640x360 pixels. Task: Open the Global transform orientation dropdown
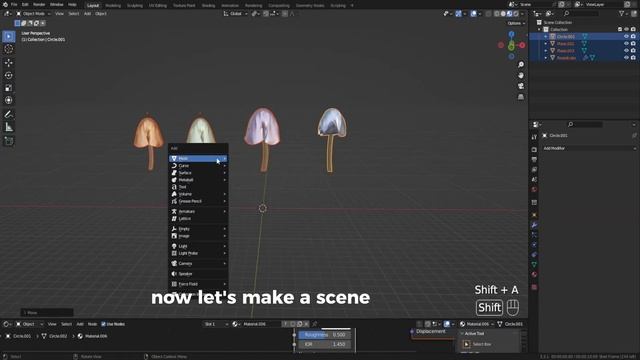pos(236,13)
